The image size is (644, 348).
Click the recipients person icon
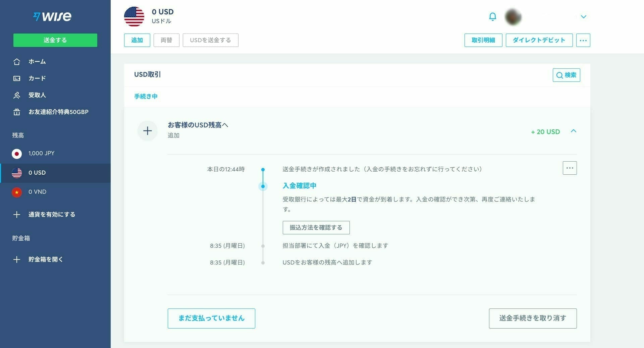(17, 95)
